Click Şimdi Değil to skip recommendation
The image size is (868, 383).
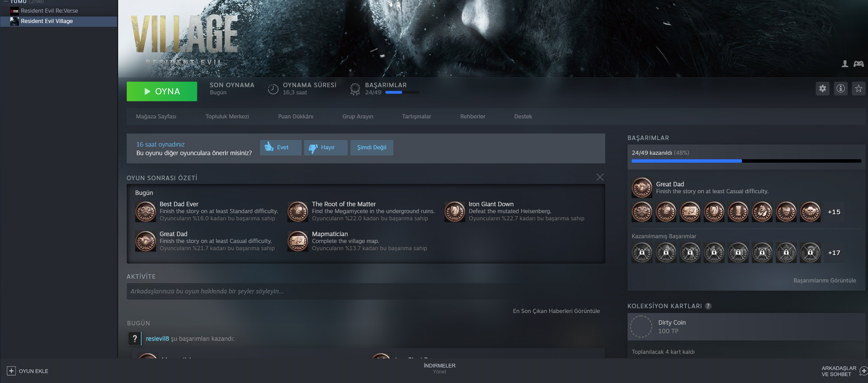pos(371,147)
